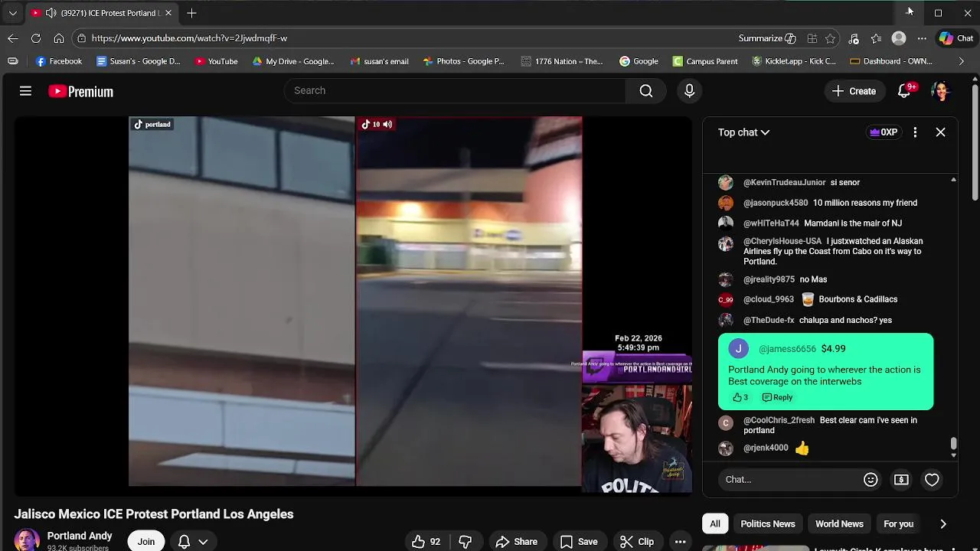Open the tab search dropdown arrow

pos(12,13)
